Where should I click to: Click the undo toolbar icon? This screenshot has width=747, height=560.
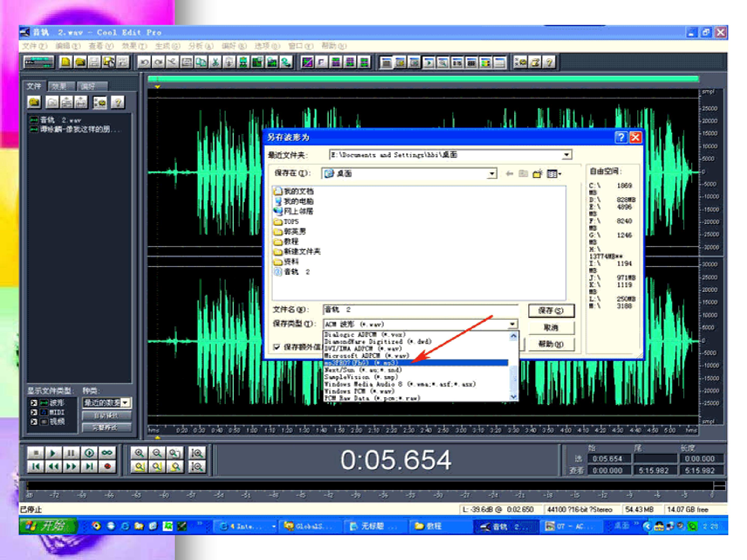144,62
